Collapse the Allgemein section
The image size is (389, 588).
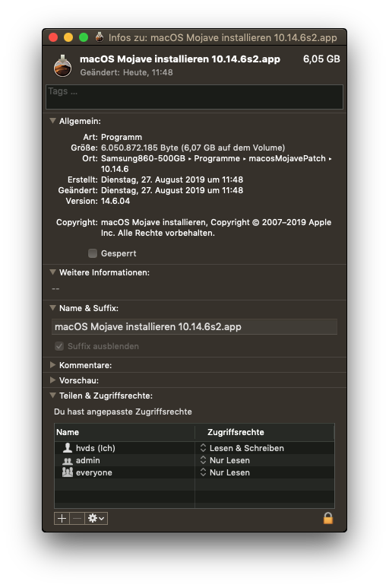coord(52,121)
